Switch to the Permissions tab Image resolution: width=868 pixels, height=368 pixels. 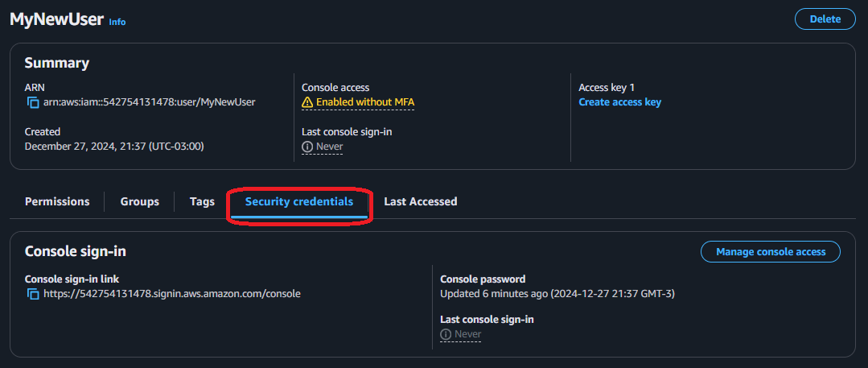coord(57,201)
